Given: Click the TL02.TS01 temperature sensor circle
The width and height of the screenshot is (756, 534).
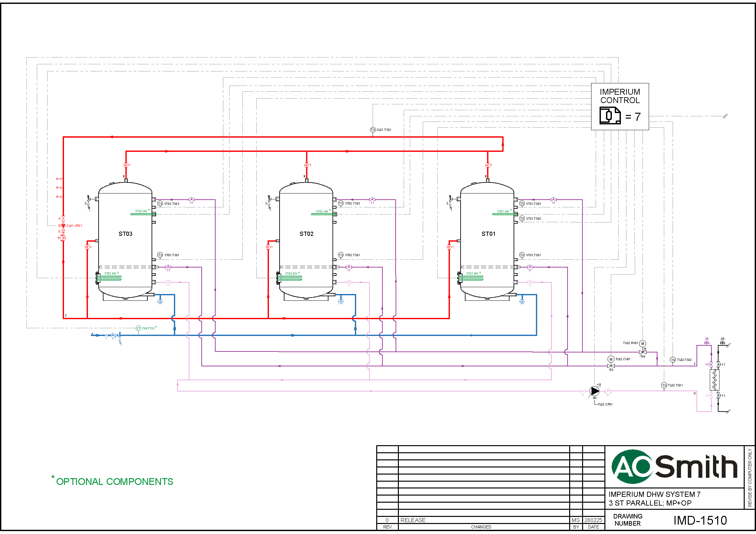Looking at the screenshot, I should (664, 385).
